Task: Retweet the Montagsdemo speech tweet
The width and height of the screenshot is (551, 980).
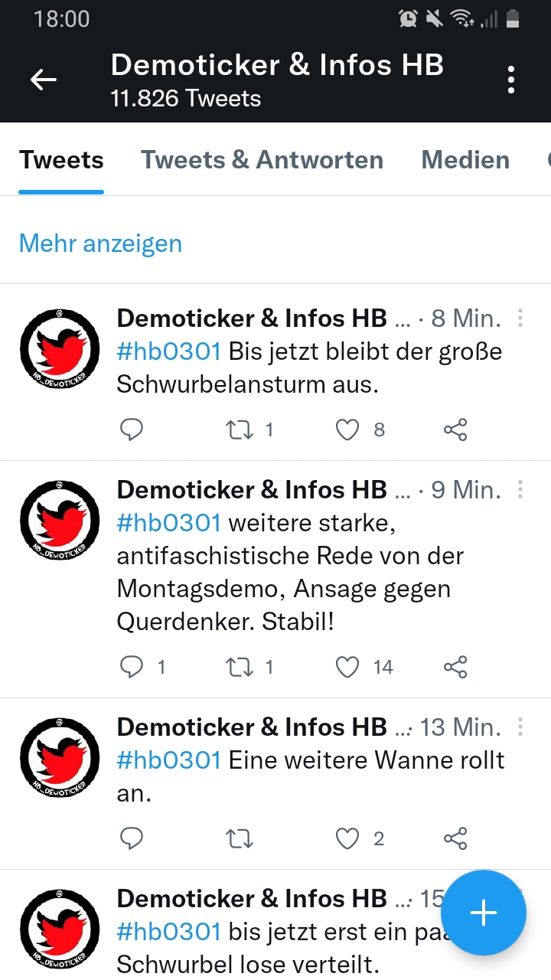Action: tap(240, 668)
